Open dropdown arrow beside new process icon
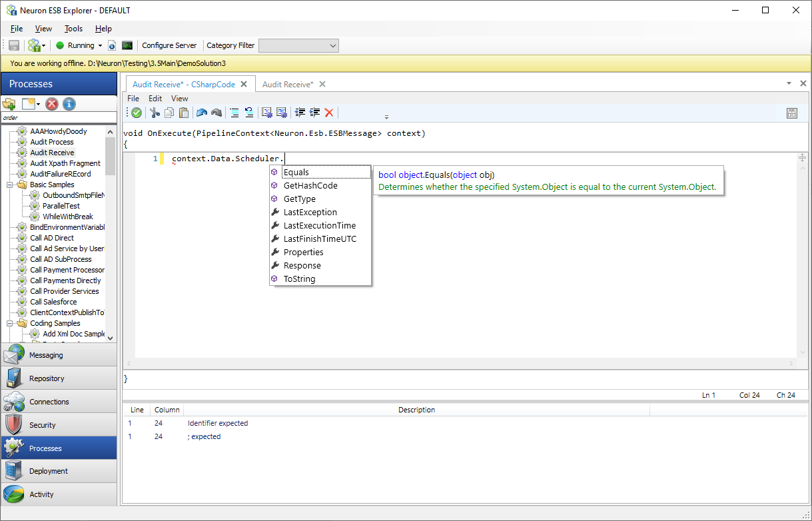 [x=39, y=105]
